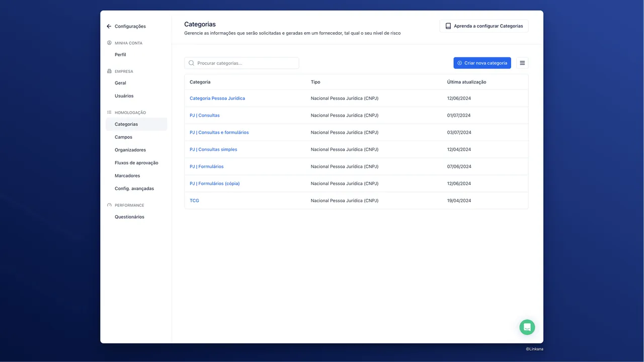The width and height of the screenshot is (644, 362).
Task: Click the Homologação list icon
Action: pyautogui.click(x=109, y=112)
